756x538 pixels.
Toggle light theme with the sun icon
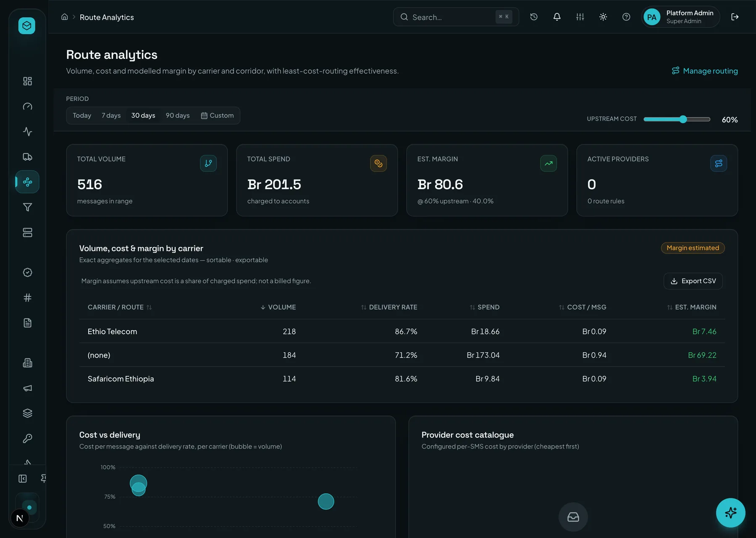(x=603, y=17)
